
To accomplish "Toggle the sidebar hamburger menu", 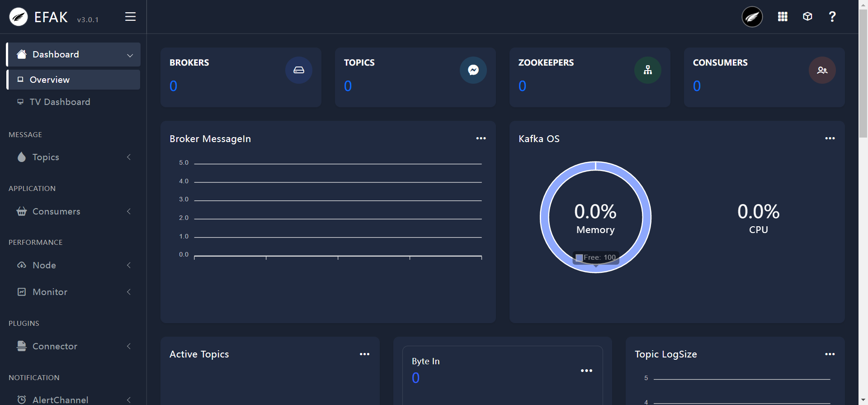I will [x=130, y=17].
